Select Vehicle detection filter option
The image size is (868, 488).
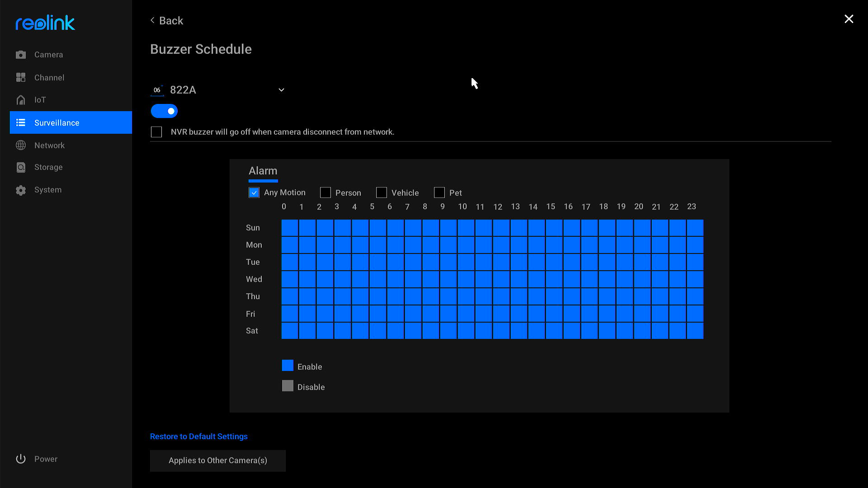click(381, 192)
